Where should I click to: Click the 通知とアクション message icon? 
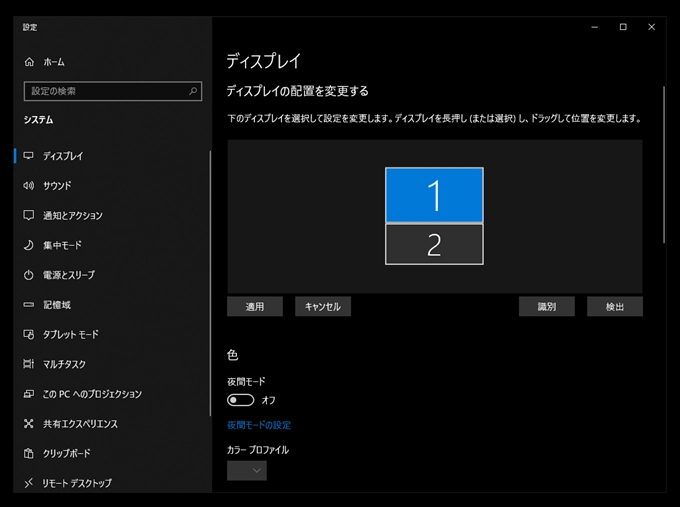click(29, 215)
